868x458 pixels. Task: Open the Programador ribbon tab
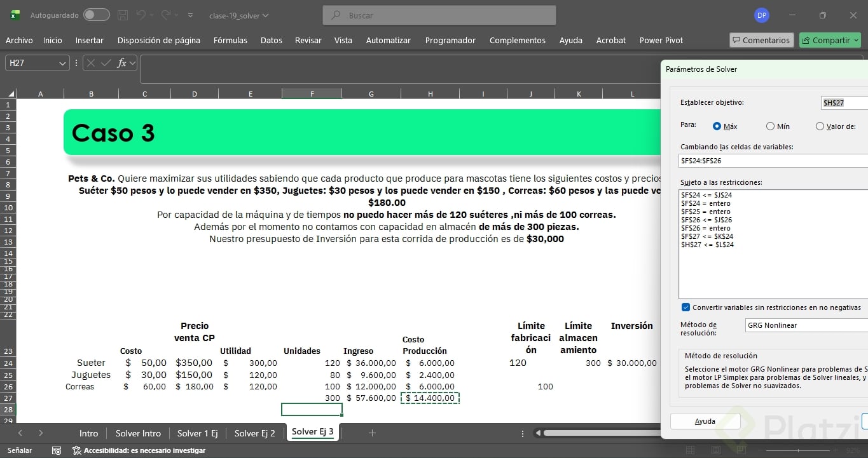click(450, 40)
